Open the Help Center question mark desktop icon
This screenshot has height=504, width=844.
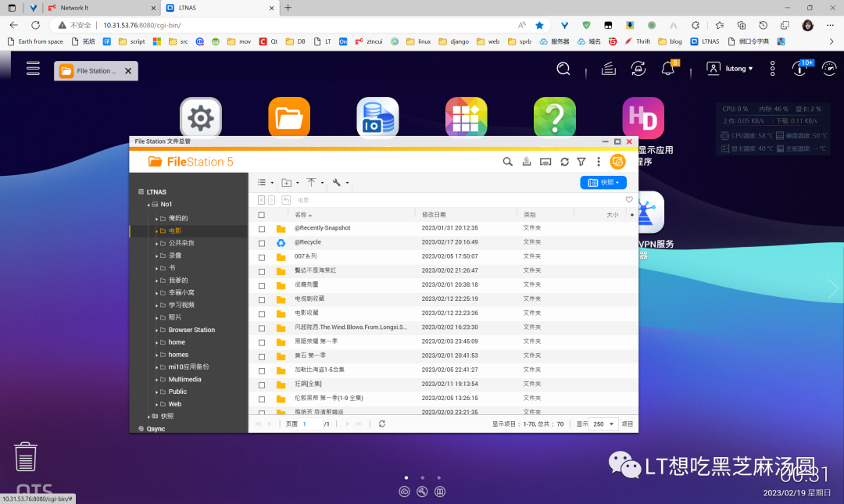(554, 117)
